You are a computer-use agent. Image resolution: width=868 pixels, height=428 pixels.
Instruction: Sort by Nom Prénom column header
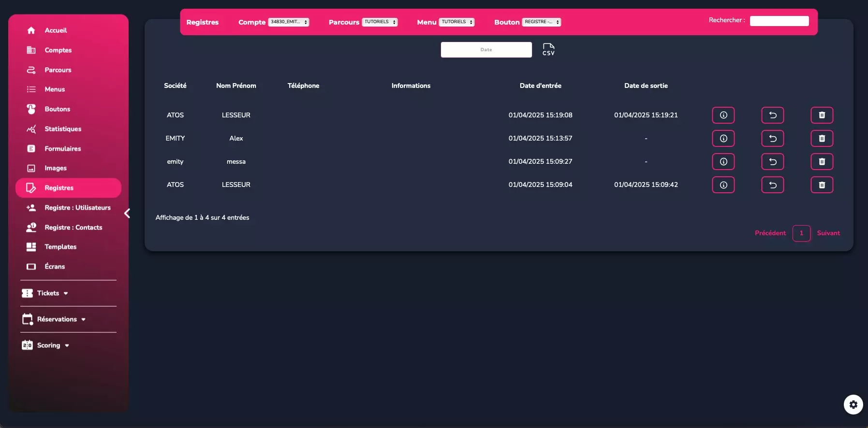tap(236, 86)
